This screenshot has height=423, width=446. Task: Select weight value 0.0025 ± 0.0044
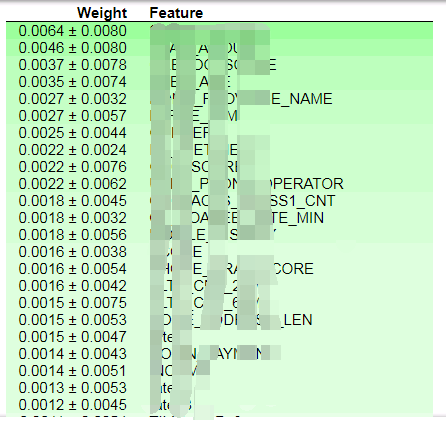(x=73, y=133)
